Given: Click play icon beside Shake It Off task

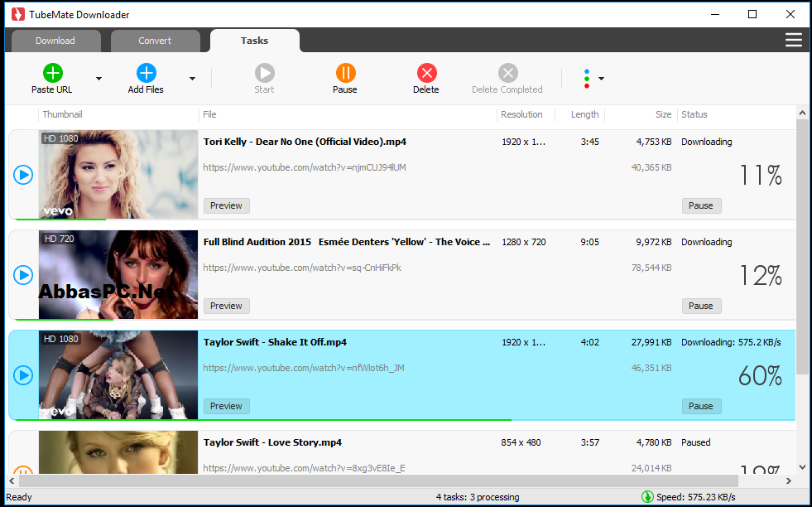Looking at the screenshot, I should point(23,374).
